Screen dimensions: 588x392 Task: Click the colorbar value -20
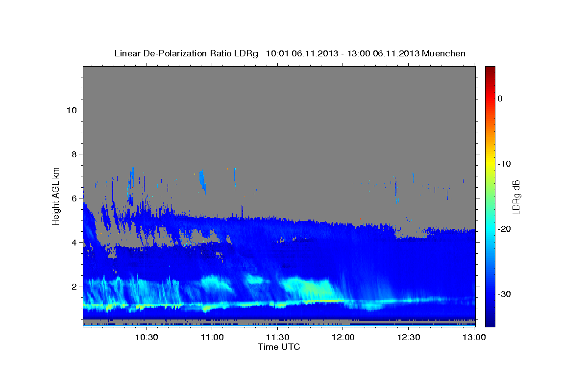[x=504, y=229]
